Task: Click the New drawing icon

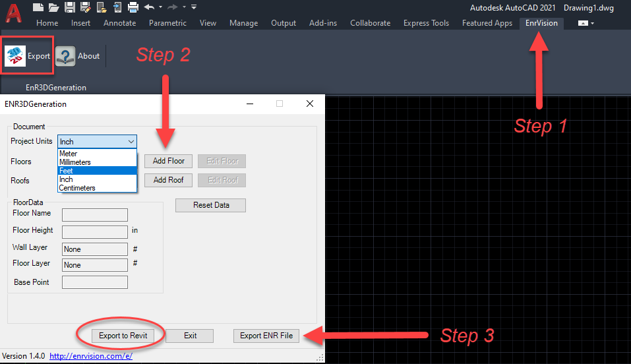Action: 38,7
